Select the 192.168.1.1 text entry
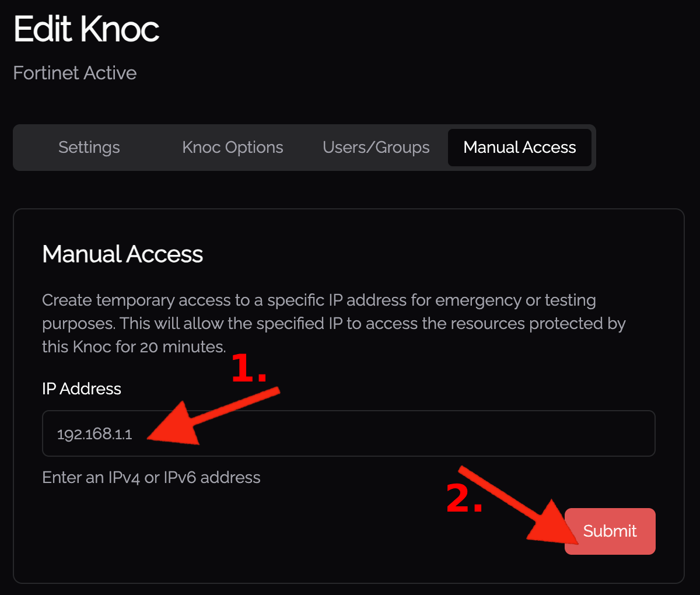Viewport: 700px width, 595px height. 94,433
